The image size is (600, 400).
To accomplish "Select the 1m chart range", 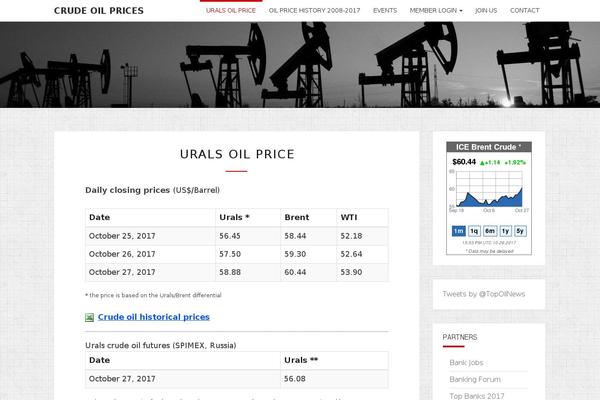I will tap(459, 231).
